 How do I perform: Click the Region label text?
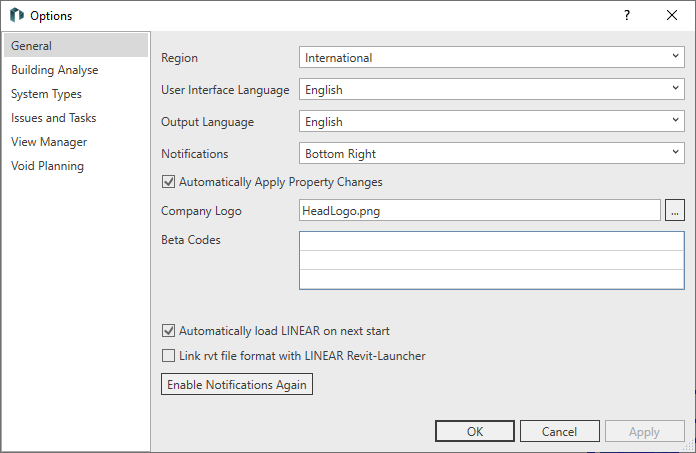(179, 58)
